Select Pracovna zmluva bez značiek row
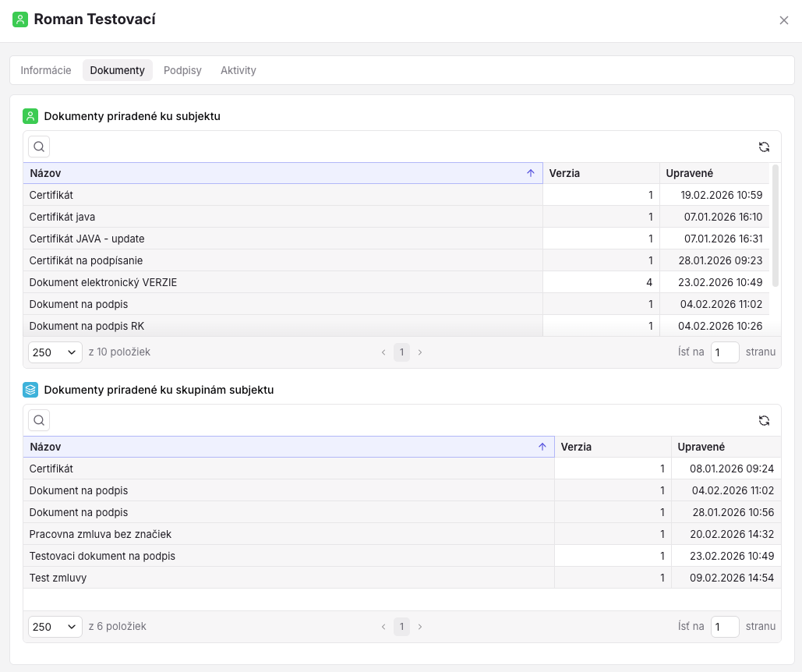 tap(402, 534)
